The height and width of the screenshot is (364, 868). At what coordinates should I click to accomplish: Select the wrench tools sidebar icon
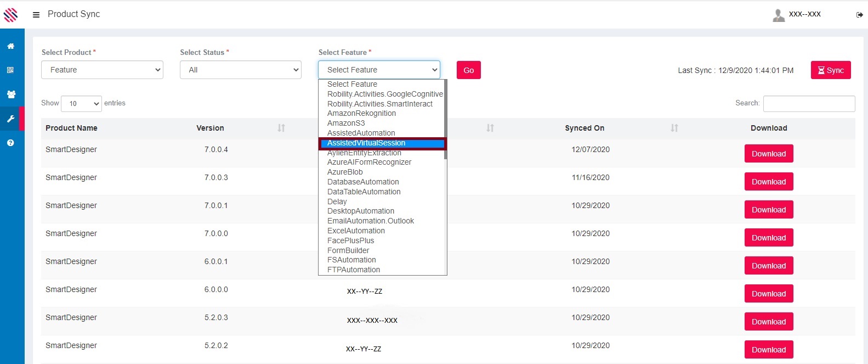tap(10, 119)
